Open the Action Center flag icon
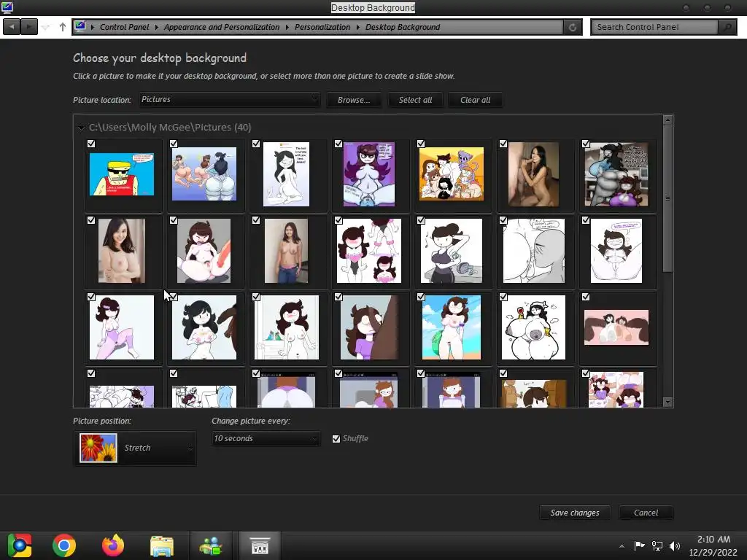Viewport: 747px width, 560px height. coord(639,545)
